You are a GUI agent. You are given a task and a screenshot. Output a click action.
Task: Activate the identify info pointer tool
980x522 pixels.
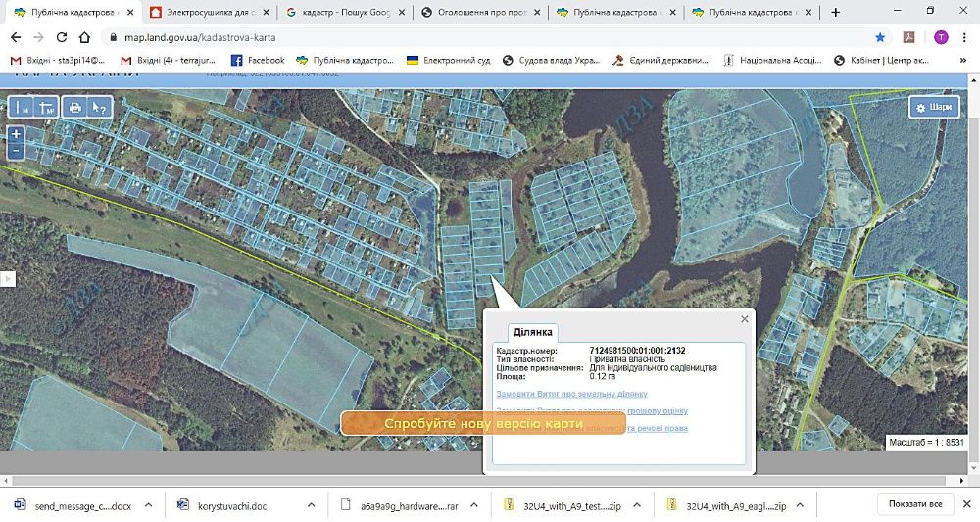[99, 108]
